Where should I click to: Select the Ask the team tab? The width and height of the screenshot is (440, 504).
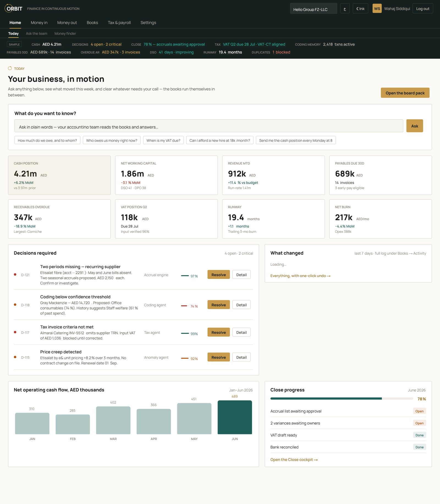(x=37, y=34)
